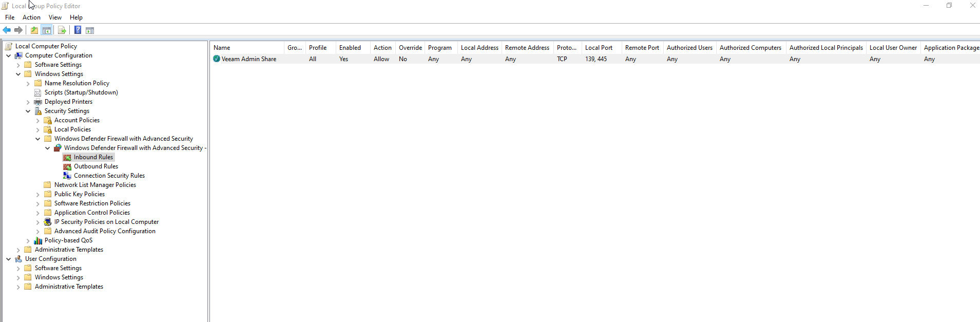Expand Public Key Policies folder
This screenshot has height=322, width=980.
tap(38, 195)
